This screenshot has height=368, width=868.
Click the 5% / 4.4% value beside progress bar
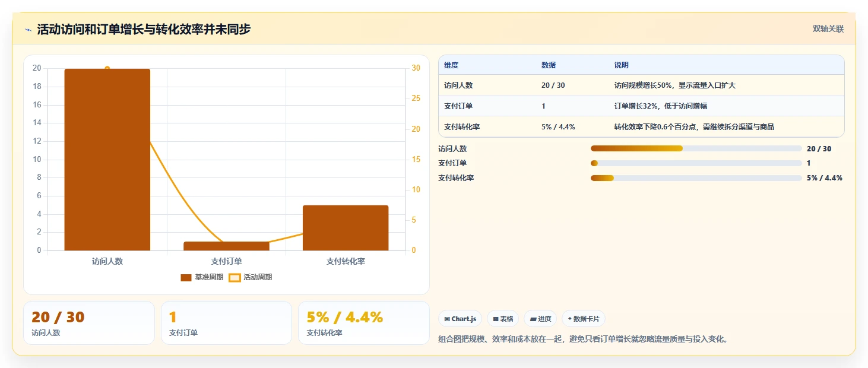(825, 178)
